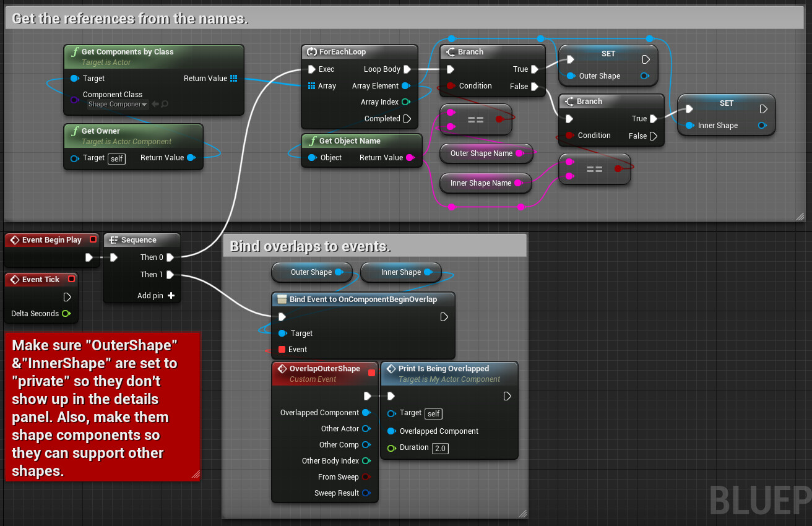The width and height of the screenshot is (812, 526).
Task: Click the Array input pin on ForEachLoop
Action: click(312, 86)
